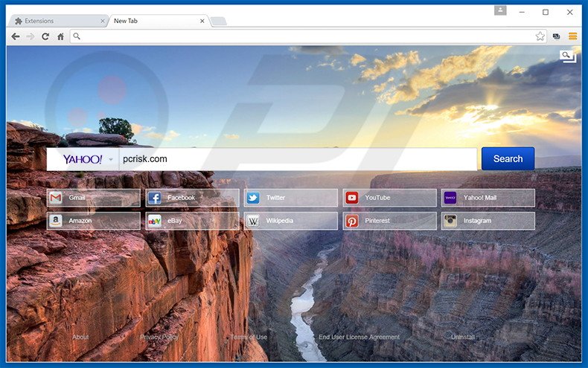Screen dimensions: 588x368
Task: Bookmark this page with the star icon
Action: point(540,36)
